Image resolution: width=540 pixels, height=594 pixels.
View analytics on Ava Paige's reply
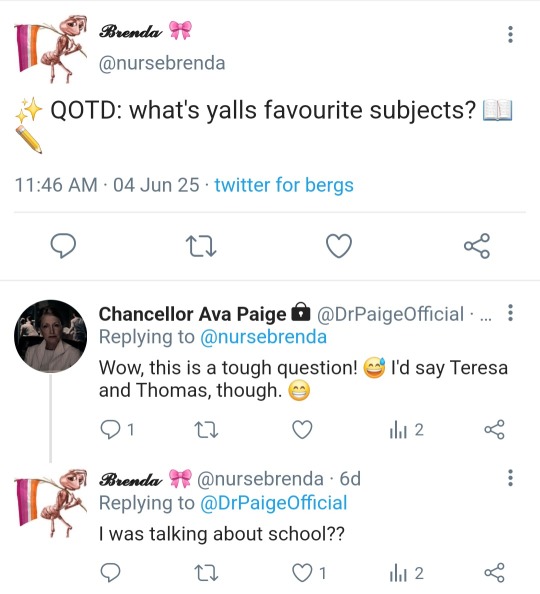pyautogui.click(x=406, y=430)
